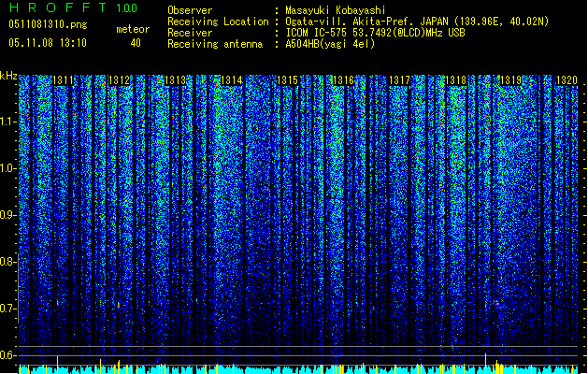Click the 1.0 kHz axis tick label
The height and width of the screenshot is (374, 588).
[8, 168]
